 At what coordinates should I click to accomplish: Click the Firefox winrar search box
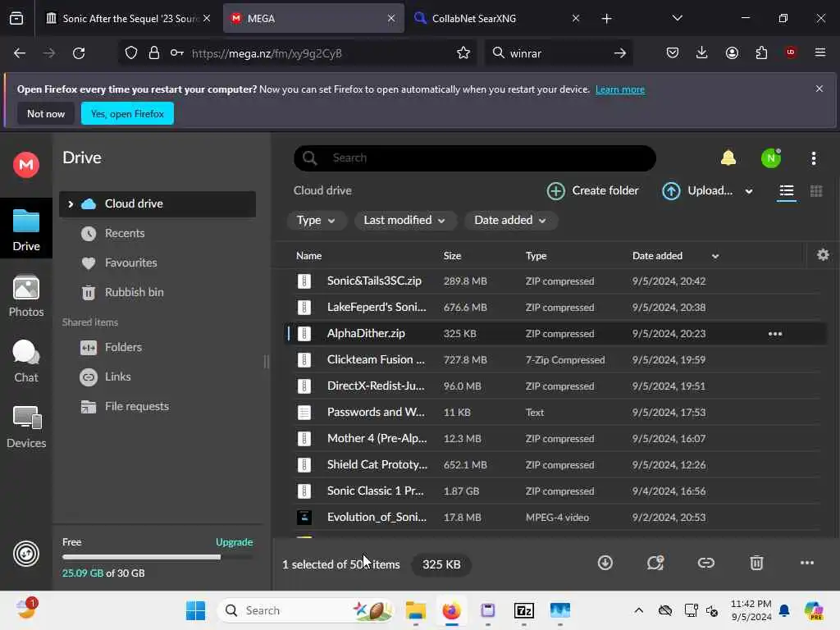(x=559, y=53)
